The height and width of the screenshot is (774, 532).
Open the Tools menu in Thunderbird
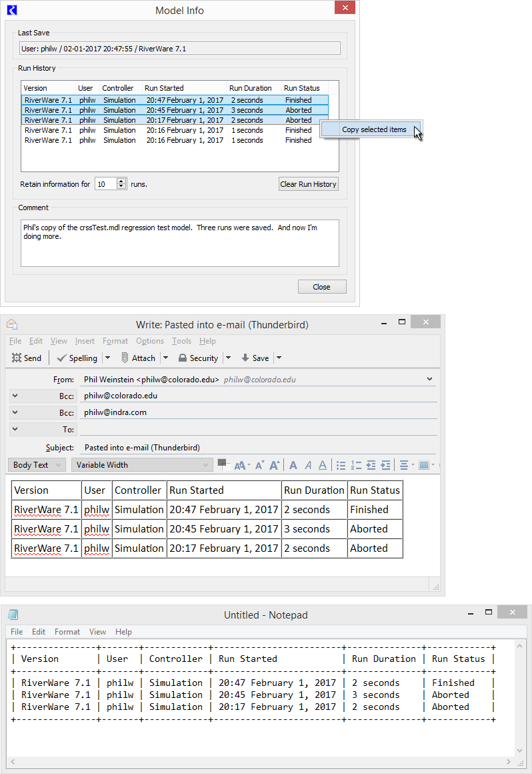pos(181,341)
